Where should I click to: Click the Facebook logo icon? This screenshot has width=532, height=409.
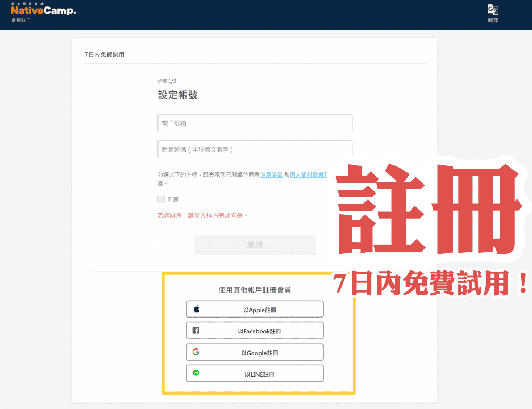pyautogui.click(x=196, y=330)
